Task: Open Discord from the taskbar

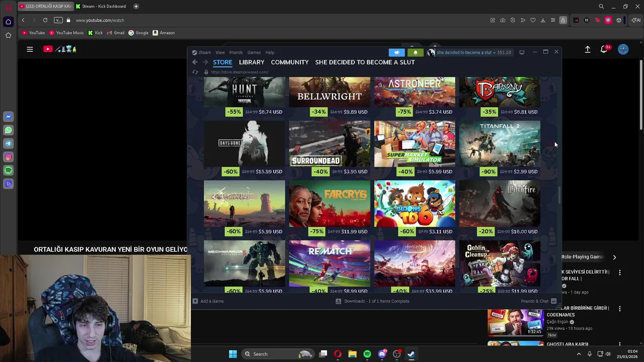Action: click(x=382, y=354)
